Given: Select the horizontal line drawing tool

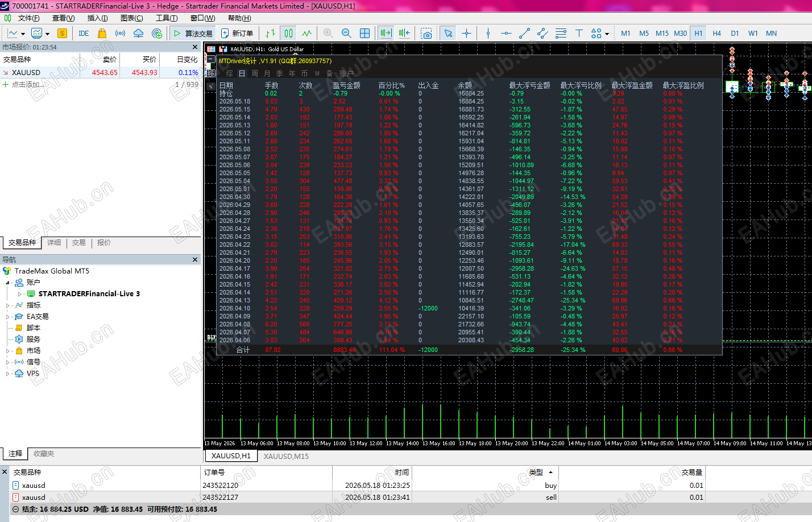Looking at the screenshot, I should pyautogui.click(x=506, y=34).
